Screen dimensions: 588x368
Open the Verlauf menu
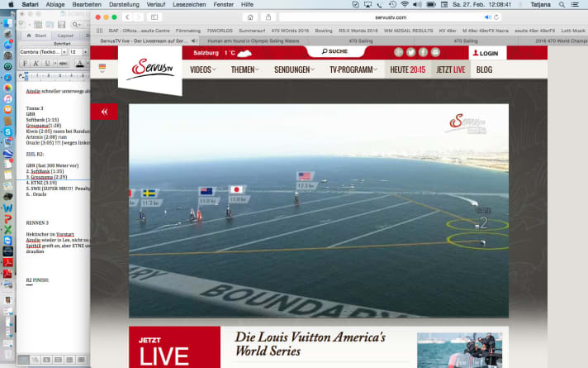[155, 4]
